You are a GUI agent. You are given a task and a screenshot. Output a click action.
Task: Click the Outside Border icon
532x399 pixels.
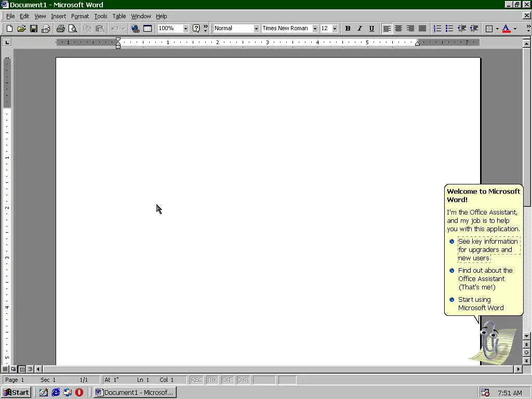[x=489, y=29]
